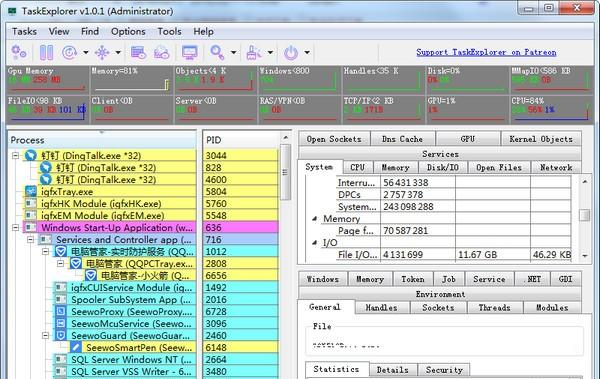Screen dimensions: 600x379
Task: Select the SQL Server Windows NT row
Action: click(124, 359)
